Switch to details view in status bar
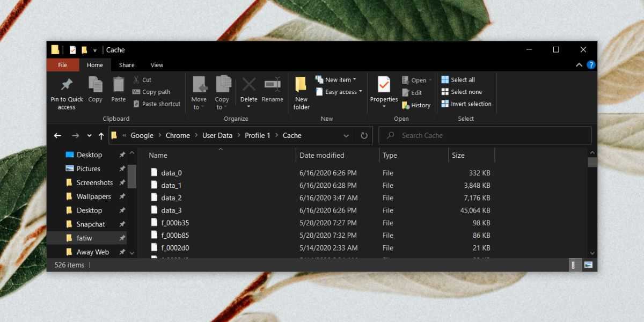Image resolution: width=644 pixels, height=322 pixels. 574,265
